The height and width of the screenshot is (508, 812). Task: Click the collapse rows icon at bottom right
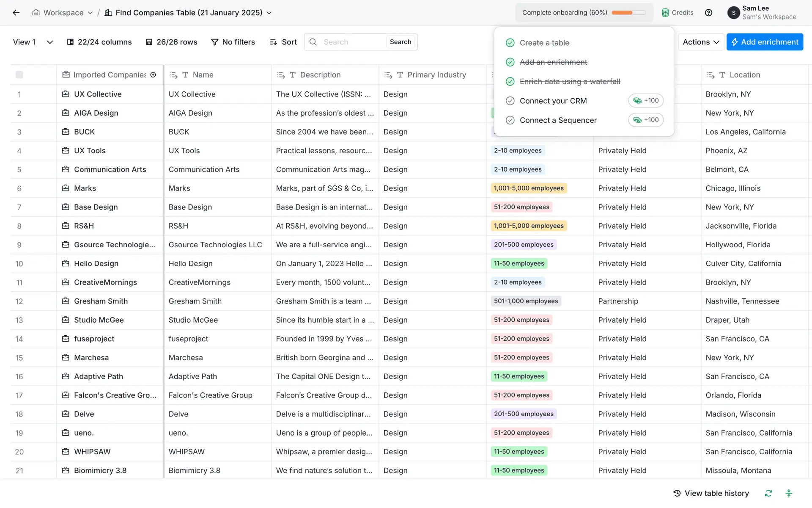789,493
